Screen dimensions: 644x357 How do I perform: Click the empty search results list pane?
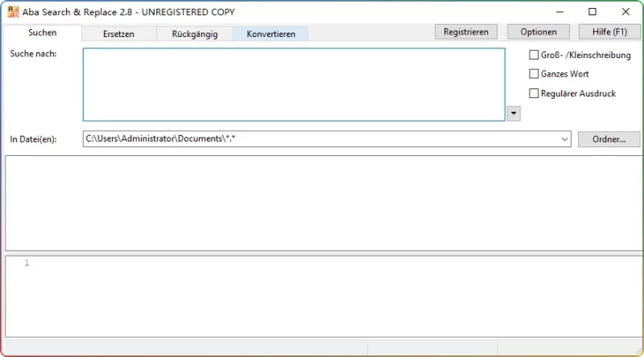[x=322, y=203]
